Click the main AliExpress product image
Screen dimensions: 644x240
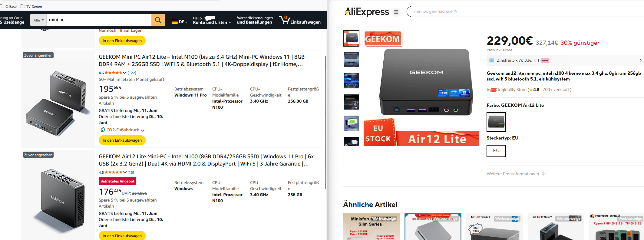tap(421, 89)
